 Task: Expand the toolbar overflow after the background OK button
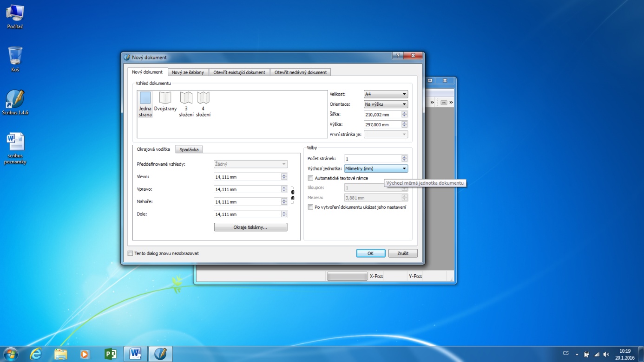[451, 102]
